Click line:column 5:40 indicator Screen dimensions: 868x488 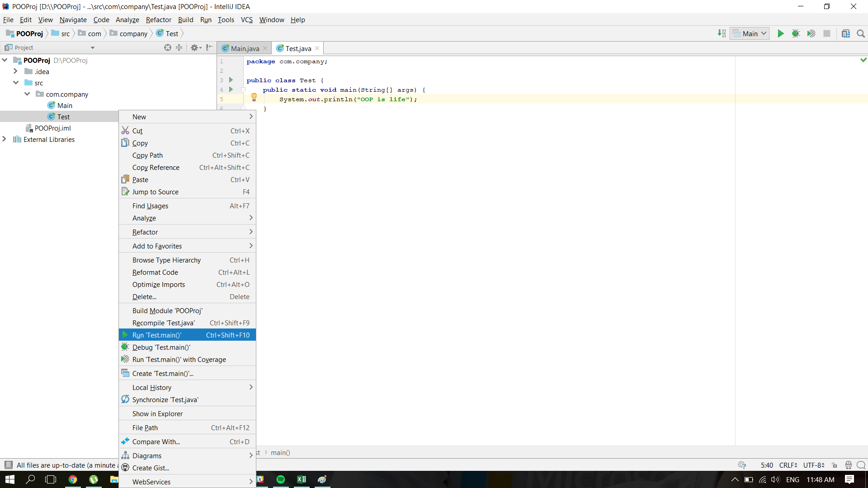pyautogui.click(x=767, y=465)
